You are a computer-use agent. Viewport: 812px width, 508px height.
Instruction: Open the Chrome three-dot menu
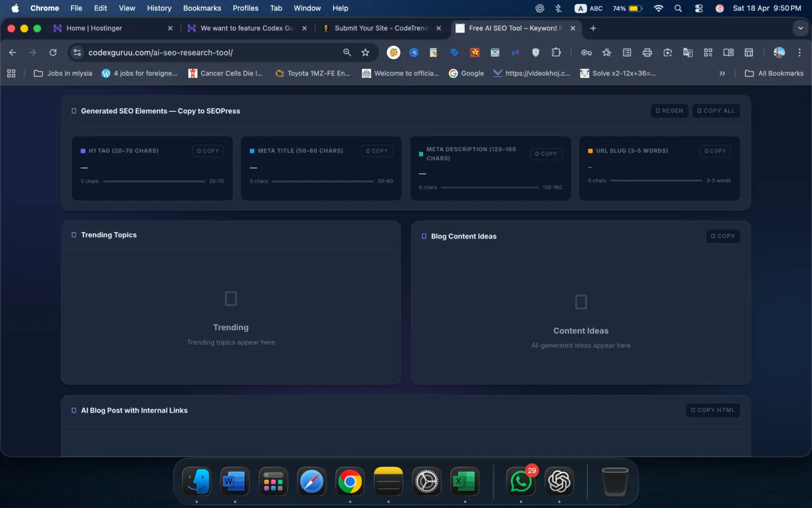coord(799,52)
